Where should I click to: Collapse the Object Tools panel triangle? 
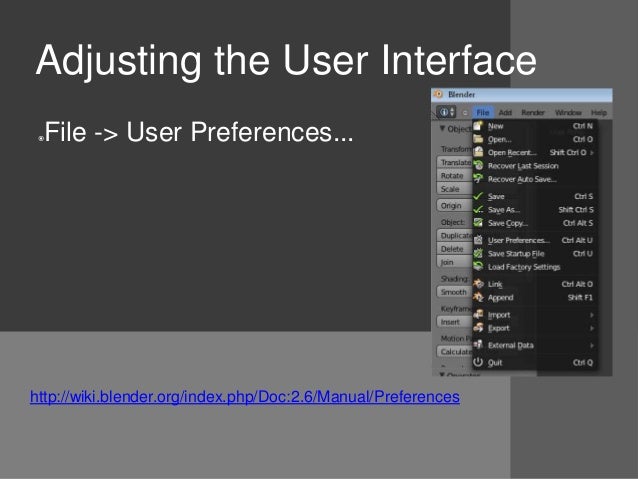pos(442,129)
